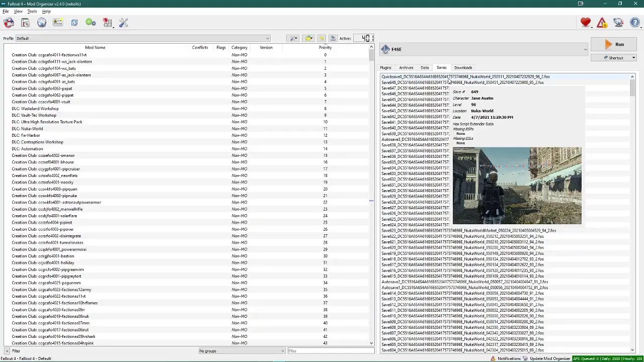Select DLC: Ultra High Resolution Texture Pack
The width and height of the screenshot is (644, 362).
(186, 122)
